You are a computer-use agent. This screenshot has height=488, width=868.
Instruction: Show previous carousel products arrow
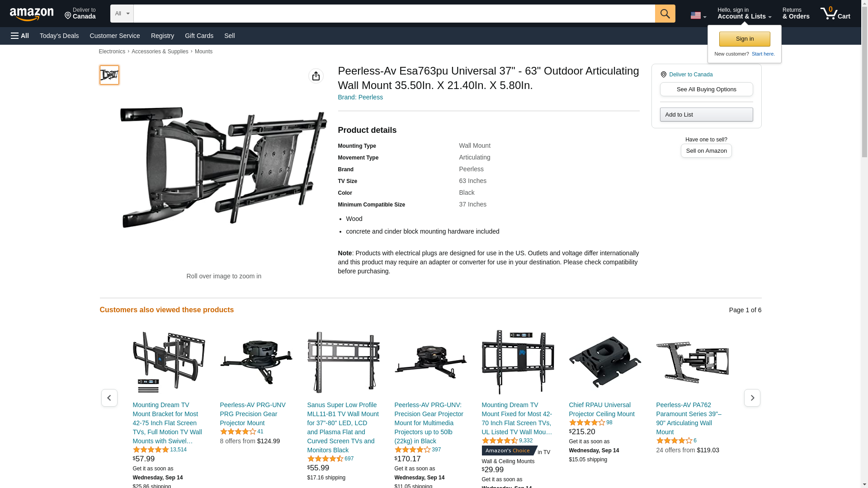[109, 398]
